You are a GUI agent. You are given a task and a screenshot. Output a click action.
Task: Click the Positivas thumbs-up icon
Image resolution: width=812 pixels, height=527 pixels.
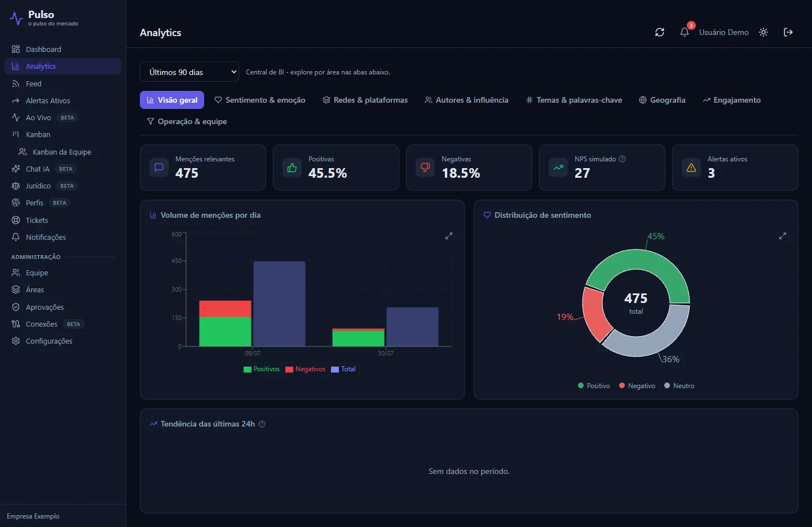(292, 168)
